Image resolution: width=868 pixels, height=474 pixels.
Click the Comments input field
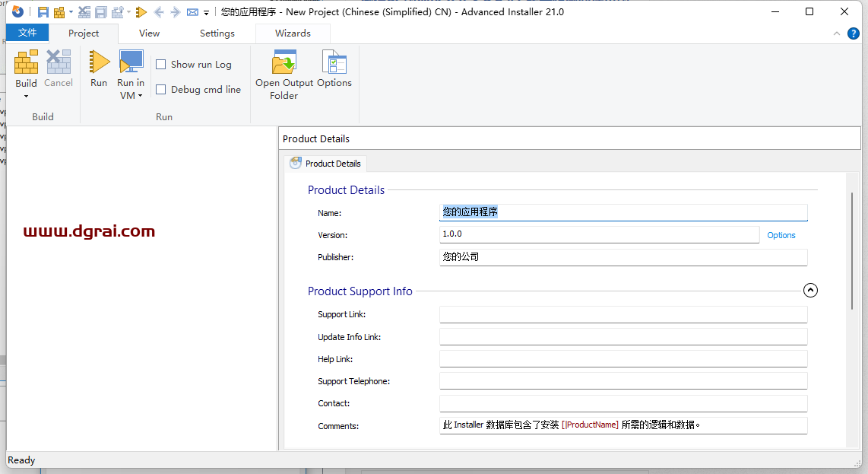[623, 425]
